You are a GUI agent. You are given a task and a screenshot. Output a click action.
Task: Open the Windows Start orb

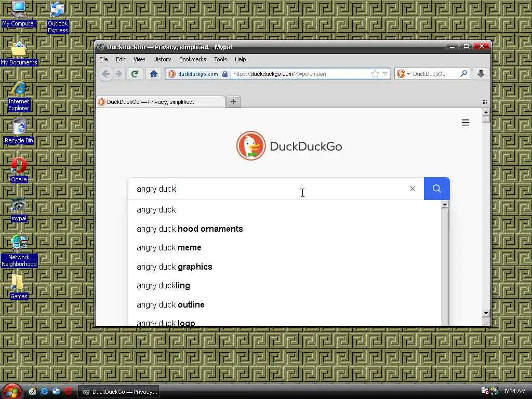(12, 391)
